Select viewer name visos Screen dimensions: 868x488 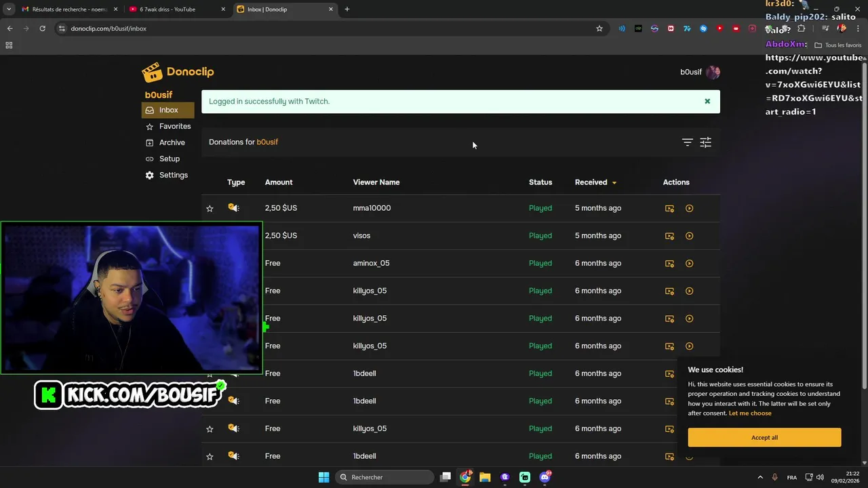(x=361, y=235)
